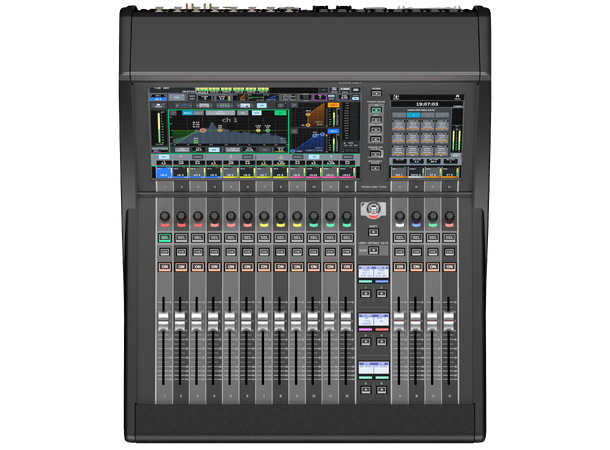Enable CUE on channel 2
The image size is (610, 450).
pyautogui.click(x=181, y=252)
